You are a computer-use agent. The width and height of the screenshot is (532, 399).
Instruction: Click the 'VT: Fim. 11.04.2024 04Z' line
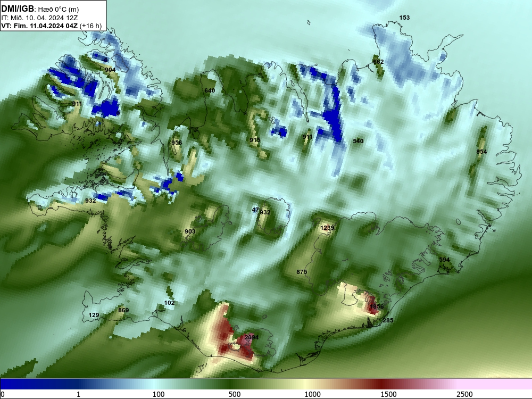coord(39,26)
